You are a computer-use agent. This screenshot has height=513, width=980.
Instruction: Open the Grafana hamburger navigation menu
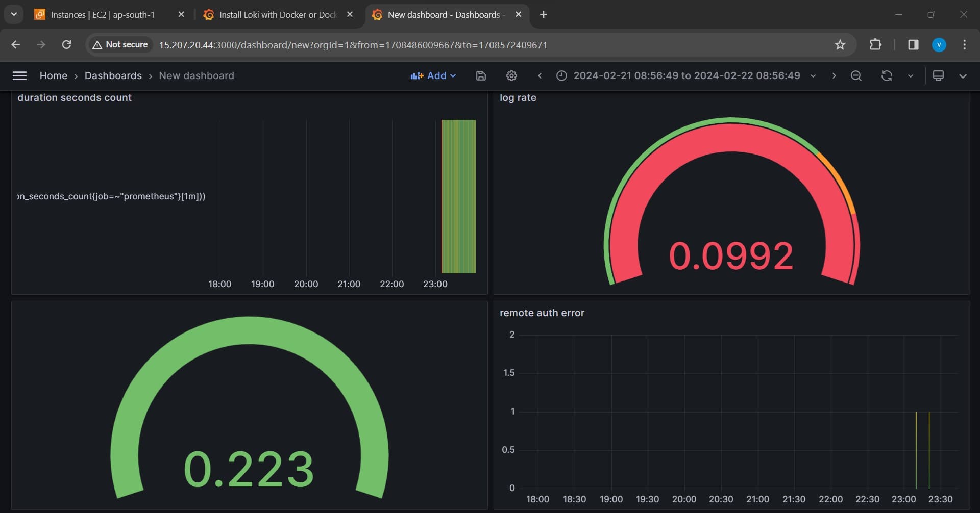(19, 75)
